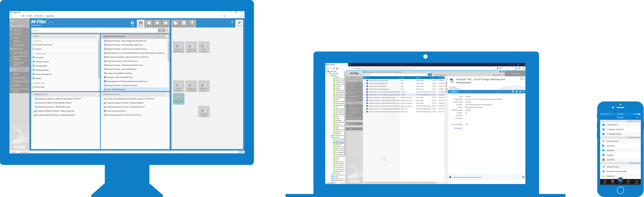Switch to the Metadata tab in desktop toolbar

click(175, 23)
